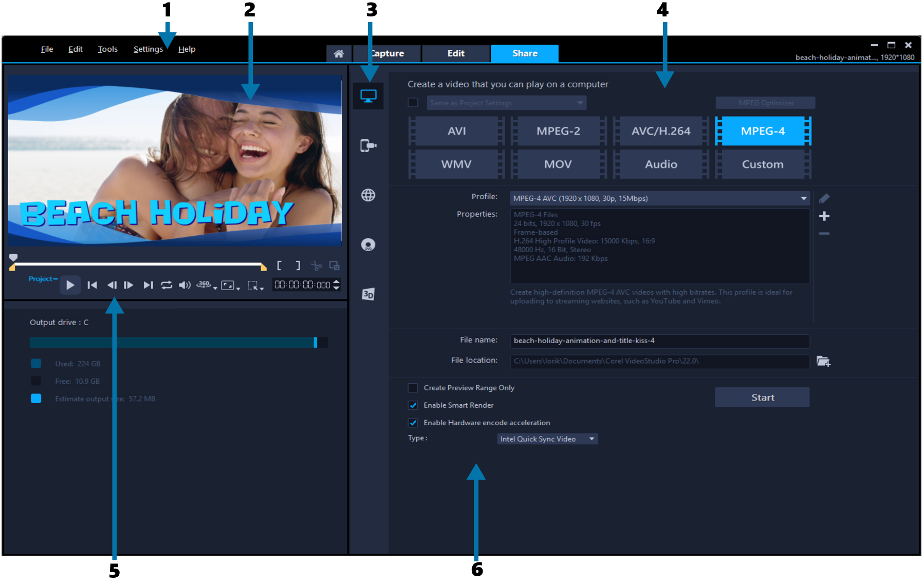The image size is (924, 586).
Task: Disable Enable Smart Render
Action: click(x=413, y=405)
